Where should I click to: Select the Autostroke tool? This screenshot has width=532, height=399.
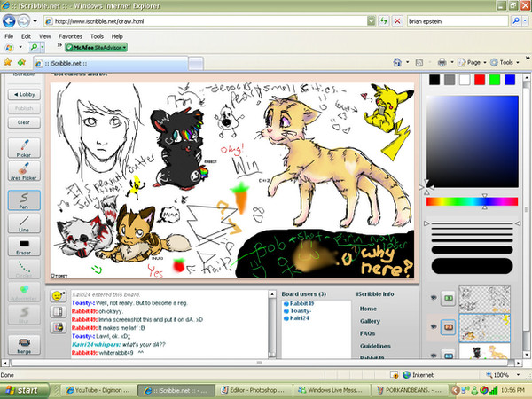(24, 292)
